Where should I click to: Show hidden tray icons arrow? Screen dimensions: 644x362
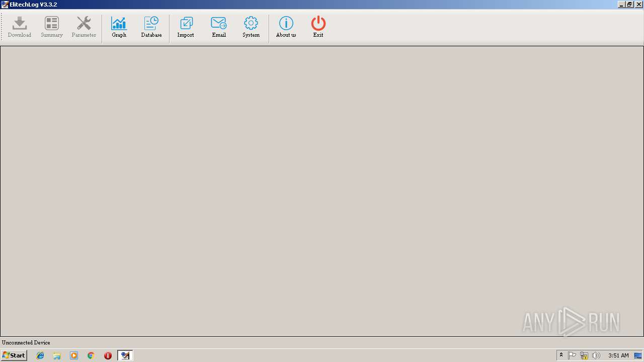tap(561, 355)
